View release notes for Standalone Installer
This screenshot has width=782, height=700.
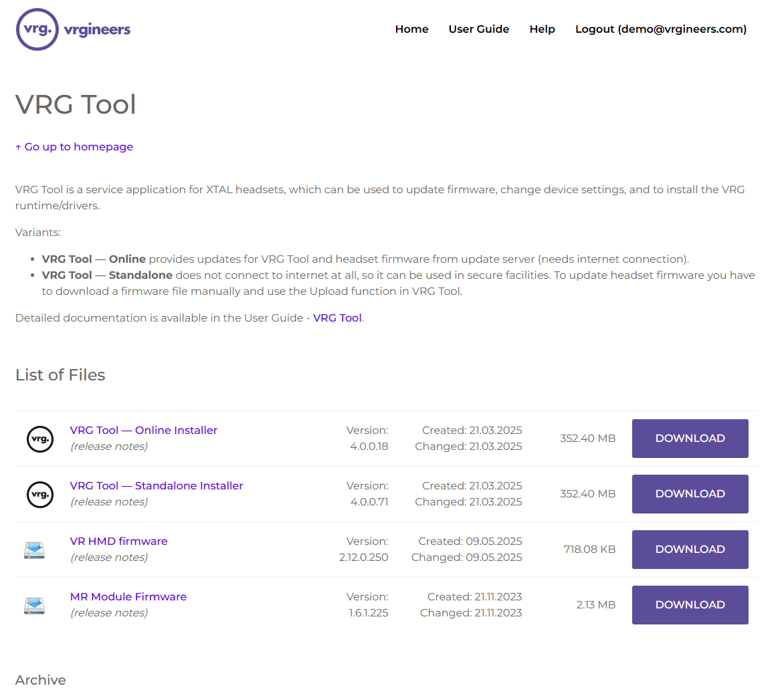click(109, 501)
